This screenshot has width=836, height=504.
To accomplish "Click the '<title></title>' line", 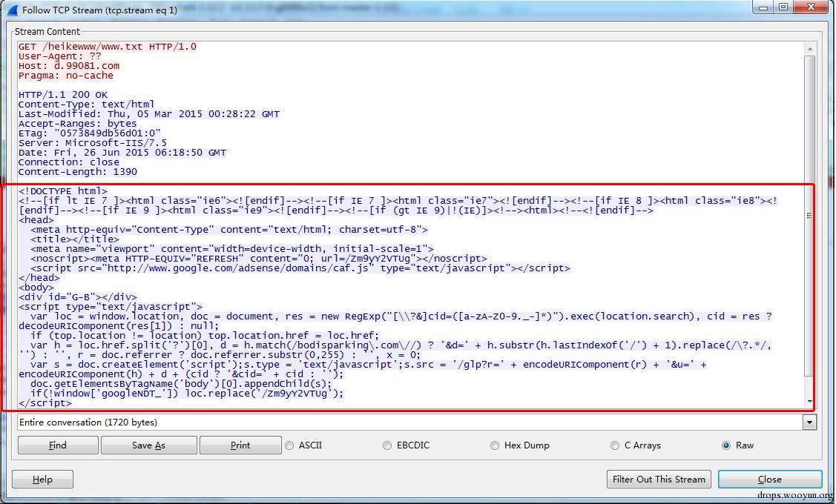I will click(75, 239).
